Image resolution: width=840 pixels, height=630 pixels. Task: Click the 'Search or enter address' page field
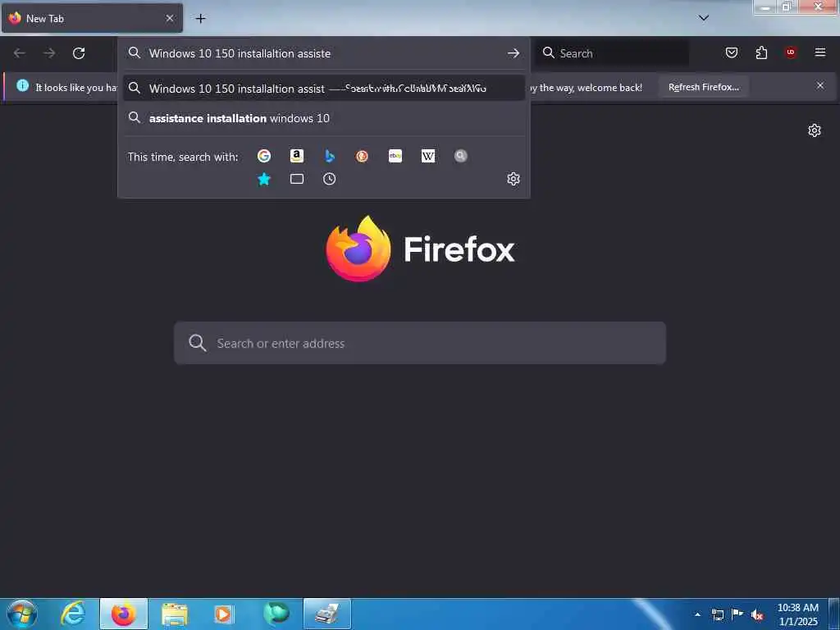pyautogui.click(x=420, y=344)
